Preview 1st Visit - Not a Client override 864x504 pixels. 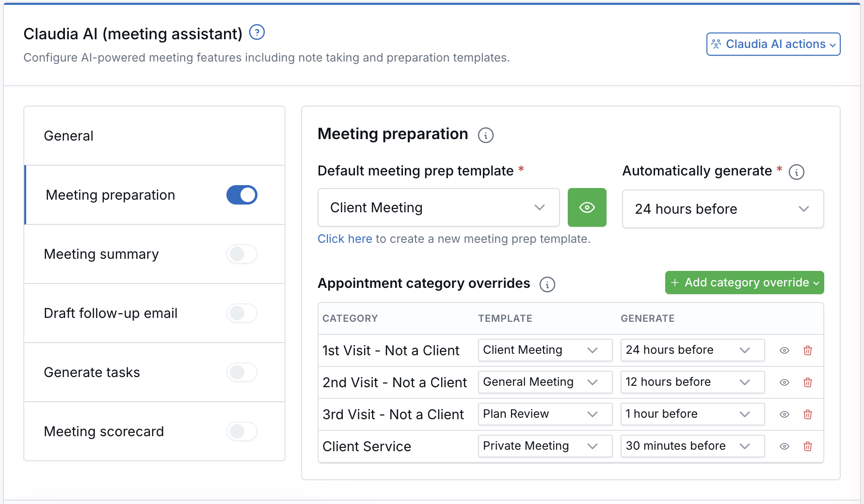pyautogui.click(x=784, y=350)
